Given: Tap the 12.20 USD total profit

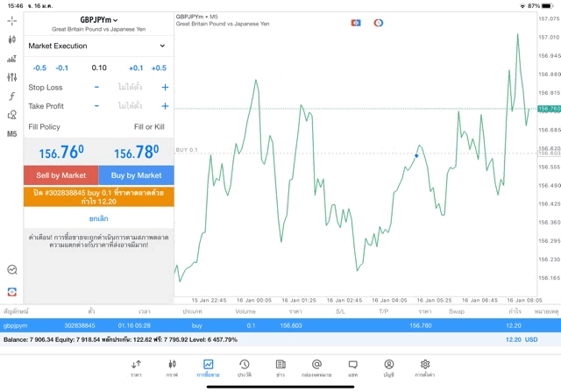Looking at the screenshot, I should pyautogui.click(x=522, y=339).
